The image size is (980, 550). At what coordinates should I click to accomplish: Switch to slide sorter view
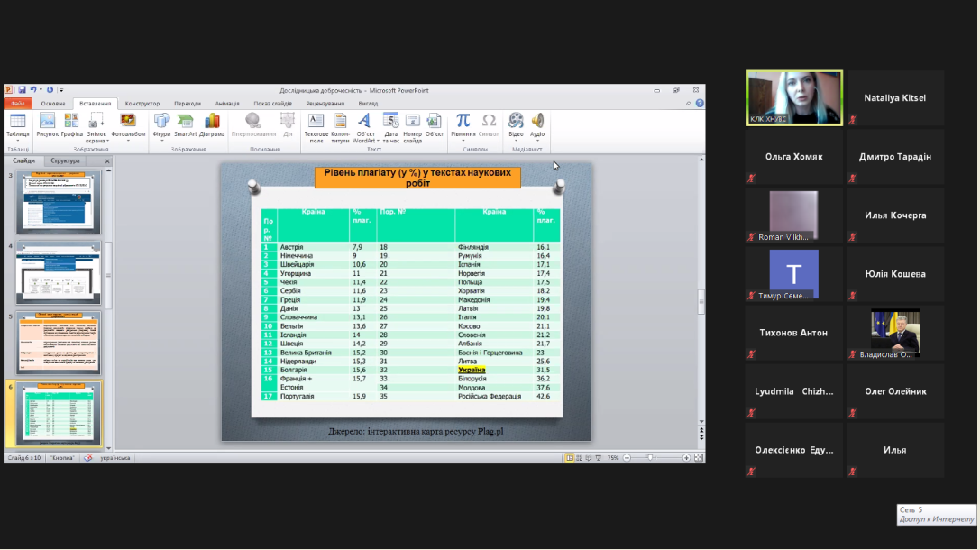[580, 458]
